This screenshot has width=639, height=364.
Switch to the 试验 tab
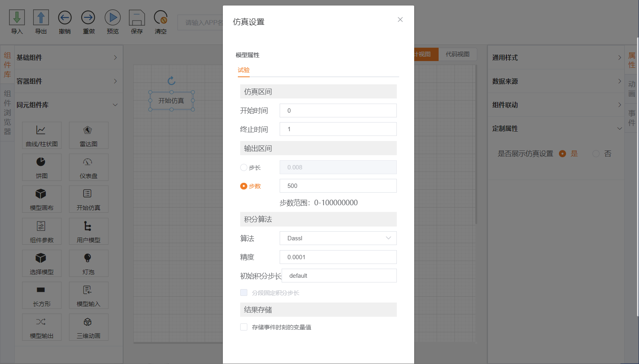(x=244, y=70)
